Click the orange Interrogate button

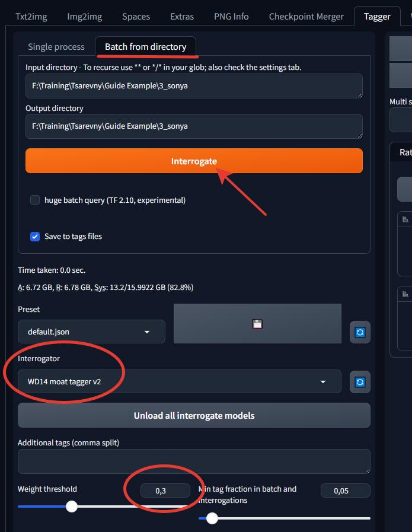click(194, 161)
